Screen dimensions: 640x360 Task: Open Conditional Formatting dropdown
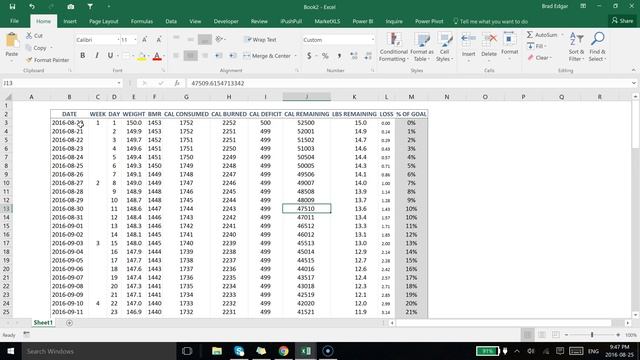(393, 47)
